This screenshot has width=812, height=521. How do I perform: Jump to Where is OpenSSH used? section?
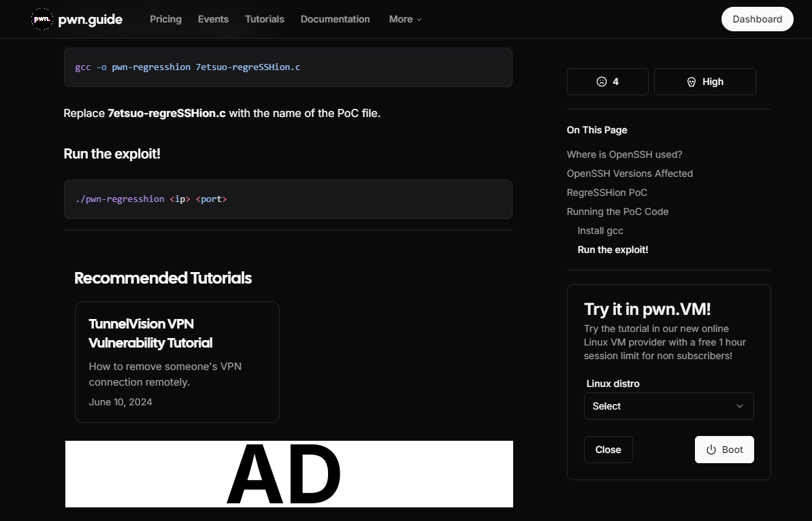pyautogui.click(x=624, y=154)
